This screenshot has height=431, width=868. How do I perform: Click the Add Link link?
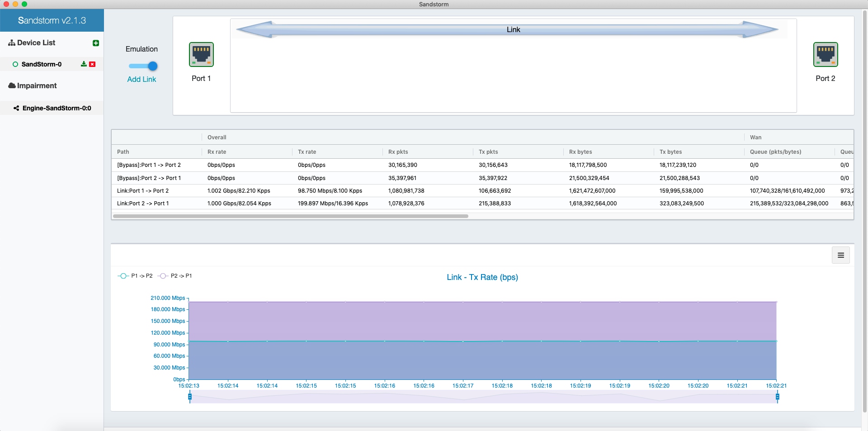142,79
